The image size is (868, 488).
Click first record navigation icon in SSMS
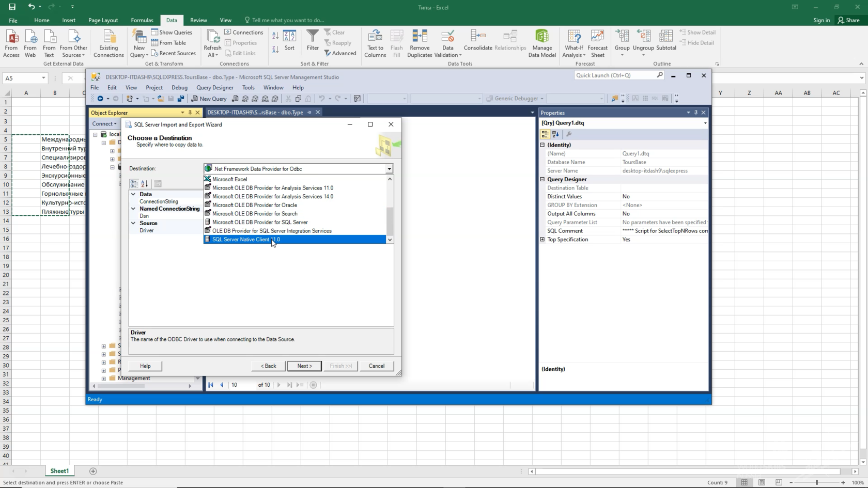(211, 385)
